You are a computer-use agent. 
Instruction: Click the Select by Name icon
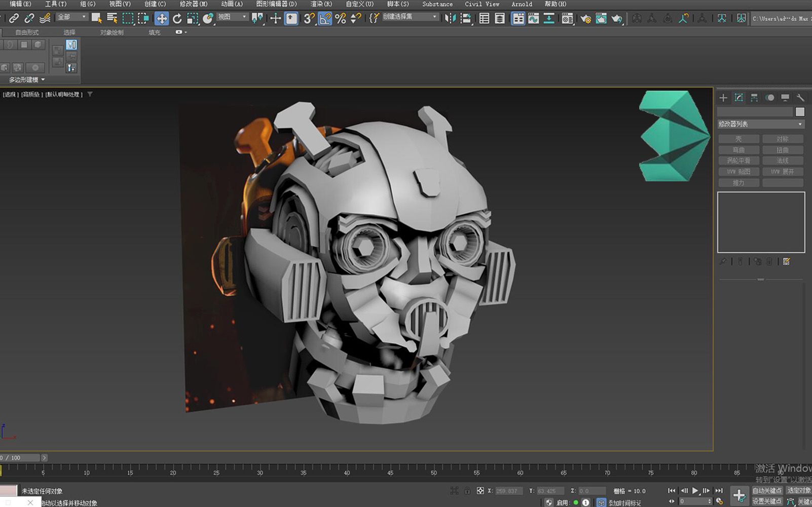[x=112, y=19]
